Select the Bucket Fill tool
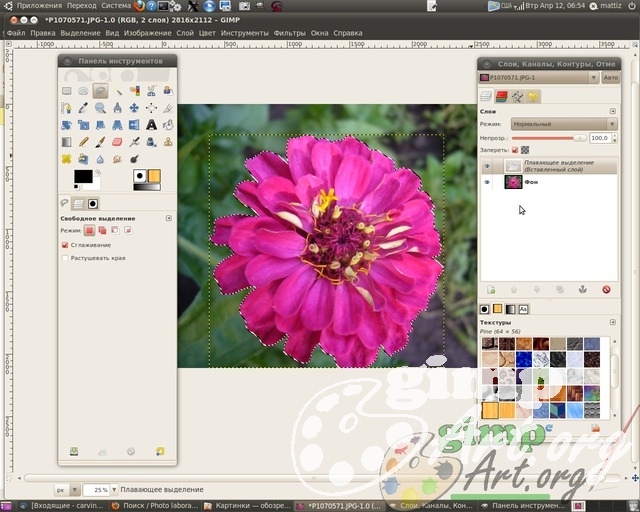This screenshot has width=640, height=512. pyautogui.click(x=168, y=125)
